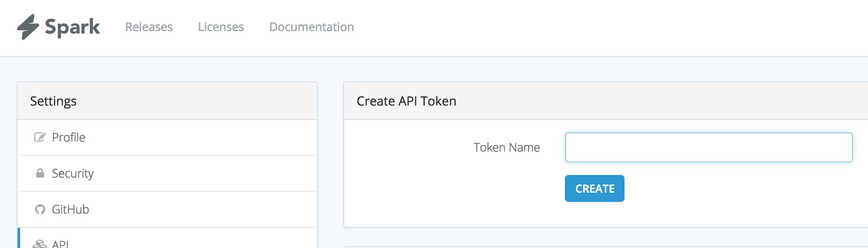Viewport: 868px width, 248px height.
Task: Click the Create API Token heading
Action: [406, 101]
